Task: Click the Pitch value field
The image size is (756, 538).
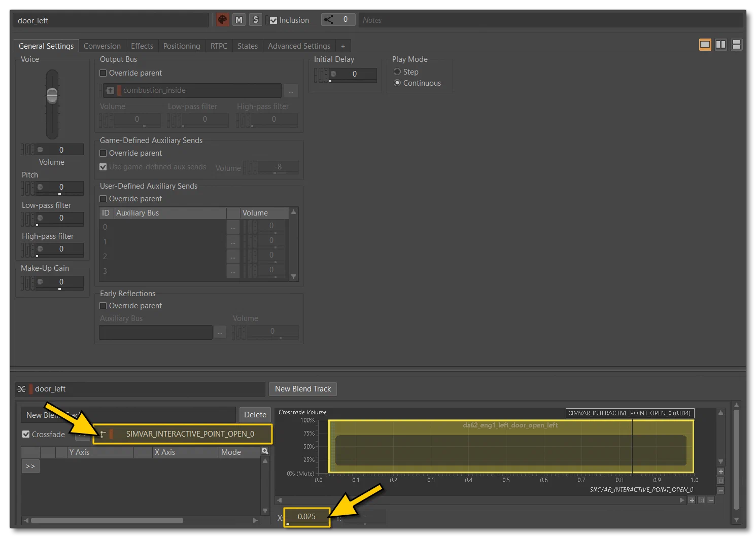Action: tap(61, 187)
